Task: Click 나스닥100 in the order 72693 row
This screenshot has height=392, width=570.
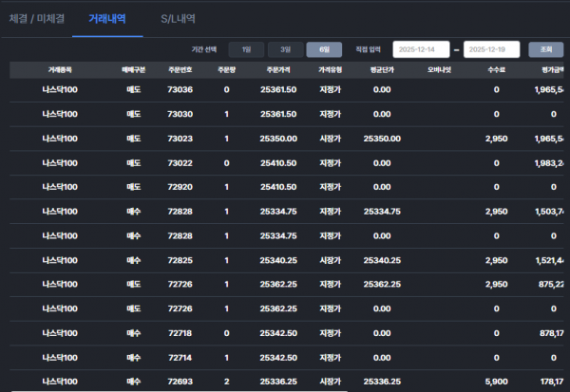Action: pos(60,382)
